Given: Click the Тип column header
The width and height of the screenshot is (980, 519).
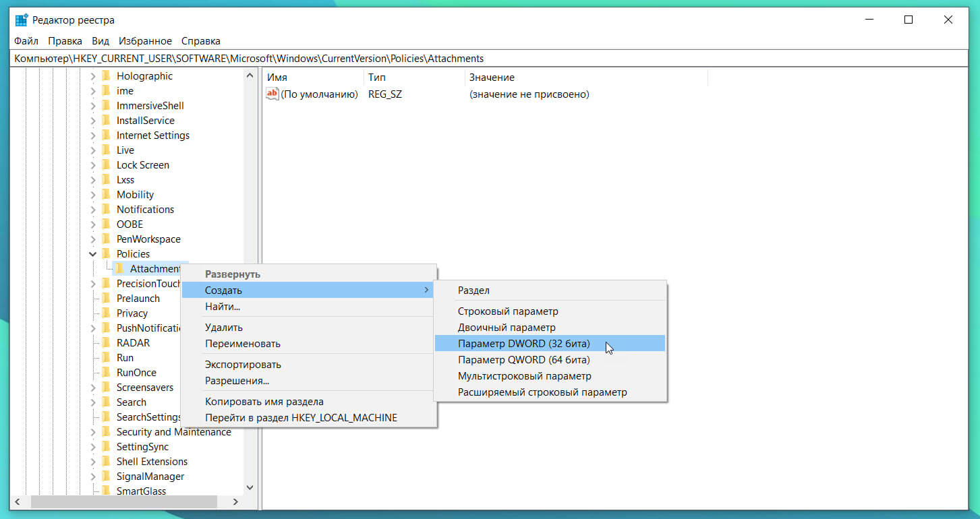Looking at the screenshot, I should tap(414, 78).
